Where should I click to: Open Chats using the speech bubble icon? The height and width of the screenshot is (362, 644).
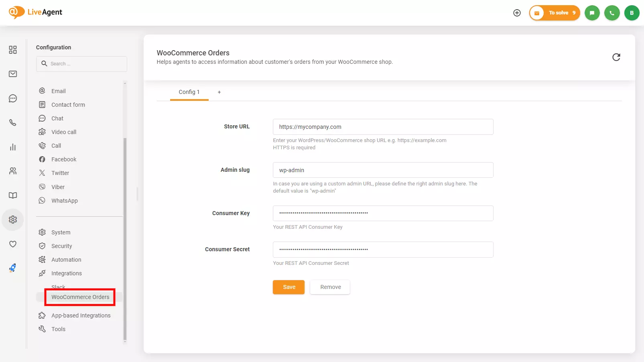point(12,98)
